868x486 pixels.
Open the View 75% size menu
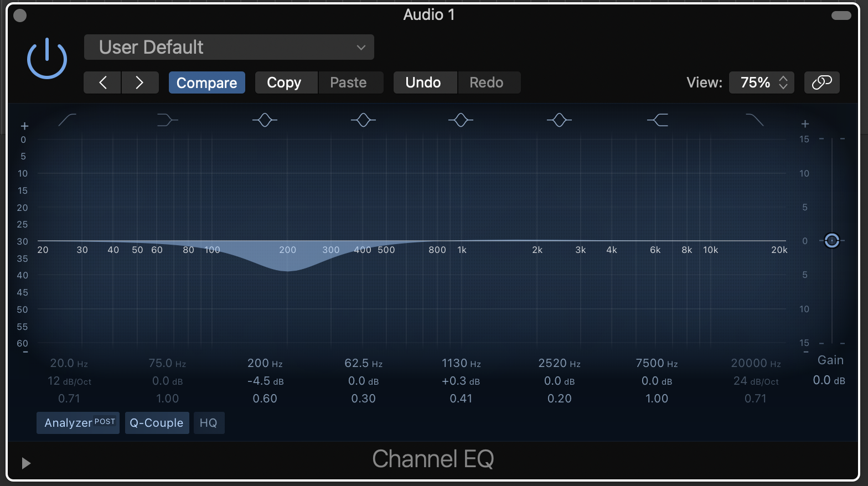(x=761, y=82)
